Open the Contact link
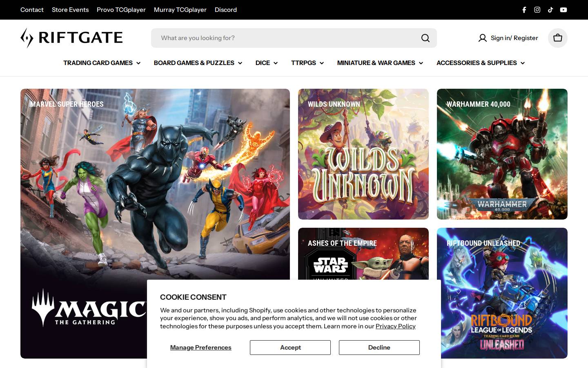Image resolution: width=588 pixels, height=368 pixels. click(32, 10)
